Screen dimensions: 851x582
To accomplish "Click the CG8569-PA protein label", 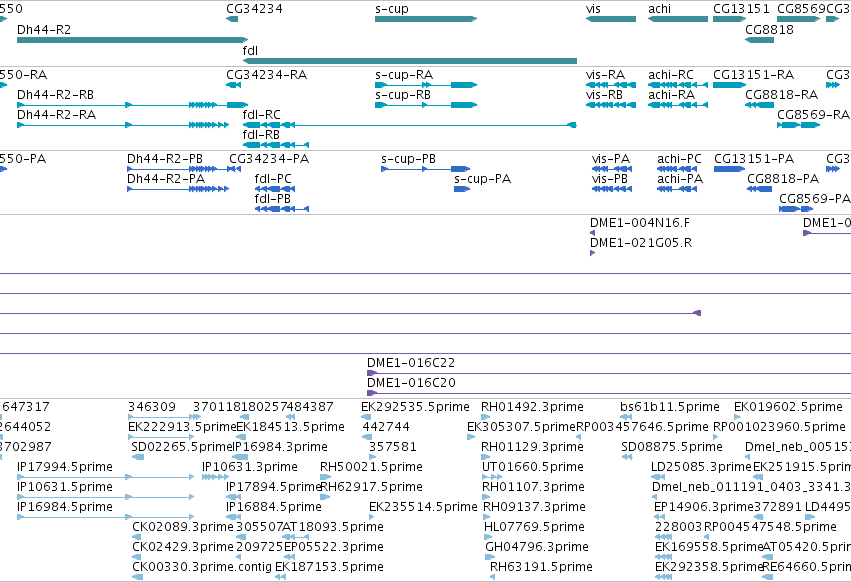I will 815,199.
